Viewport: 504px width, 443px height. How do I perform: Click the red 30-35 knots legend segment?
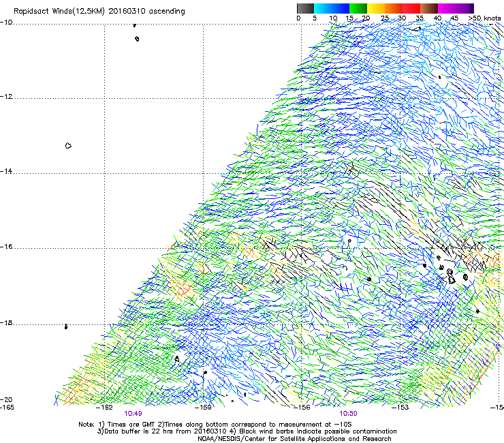pyautogui.click(x=411, y=8)
